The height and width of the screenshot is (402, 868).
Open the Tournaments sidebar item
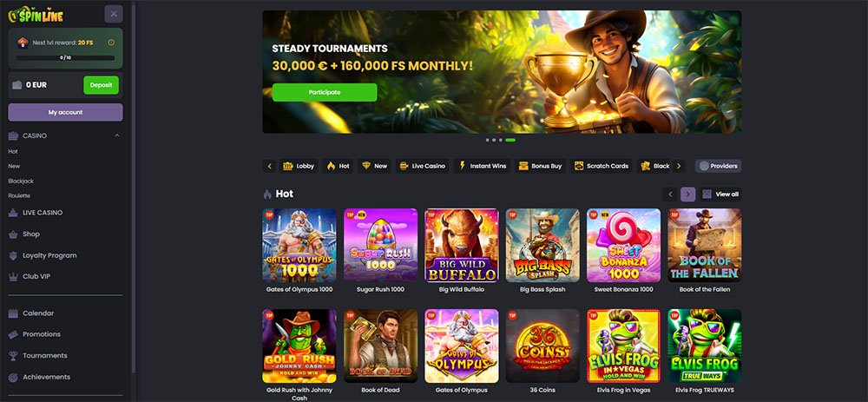(45, 355)
